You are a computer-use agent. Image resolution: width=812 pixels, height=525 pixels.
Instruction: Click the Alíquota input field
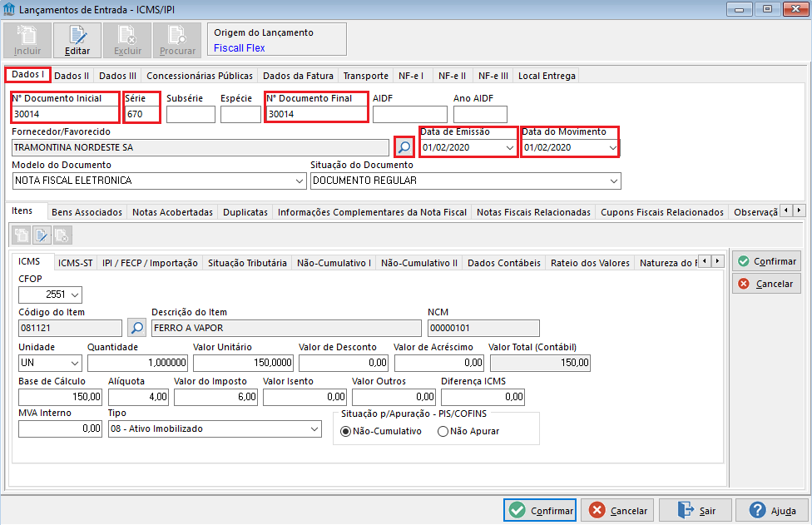(138, 397)
